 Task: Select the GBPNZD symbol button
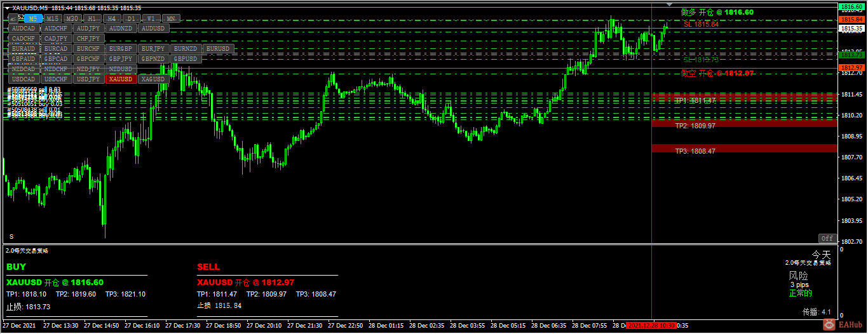(x=154, y=59)
